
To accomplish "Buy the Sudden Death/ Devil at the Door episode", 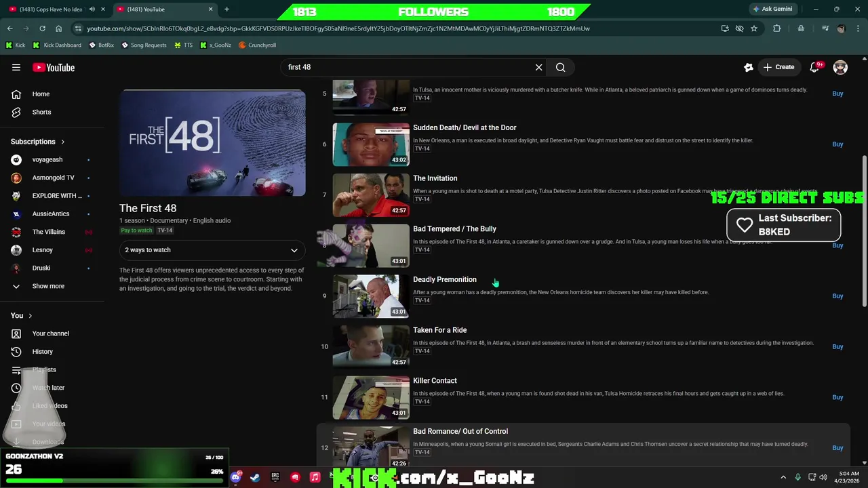I will 837,144.
